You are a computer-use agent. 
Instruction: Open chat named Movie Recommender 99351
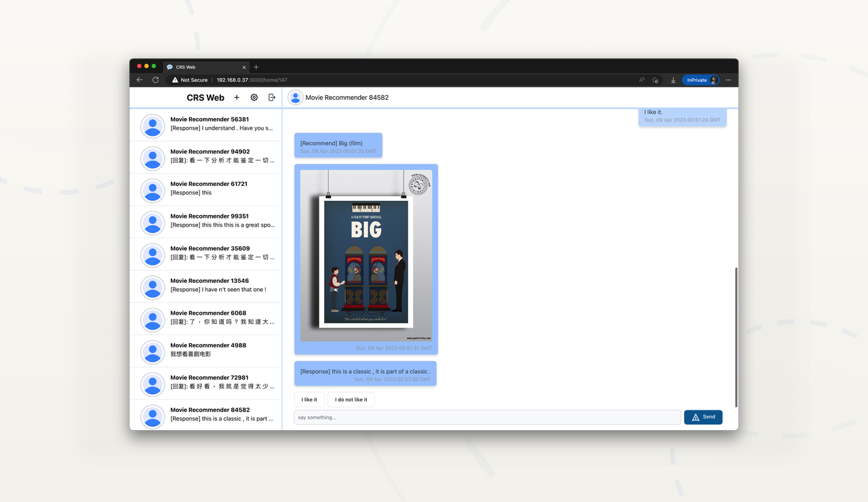click(206, 222)
